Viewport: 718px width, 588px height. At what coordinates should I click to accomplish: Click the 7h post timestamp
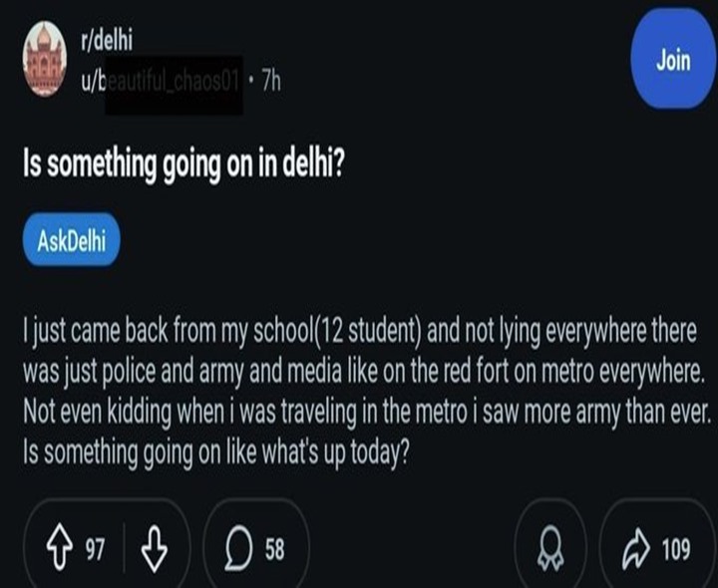click(x=269, y=80)
